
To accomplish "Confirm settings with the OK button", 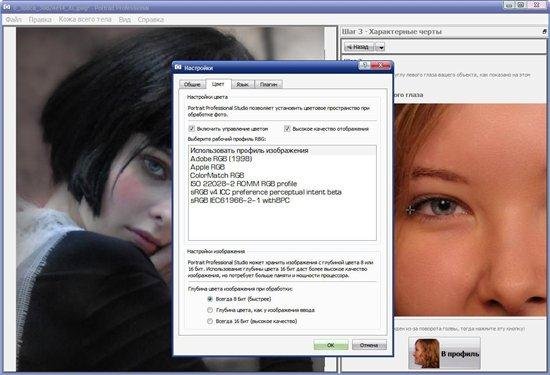I will point(331,345).
